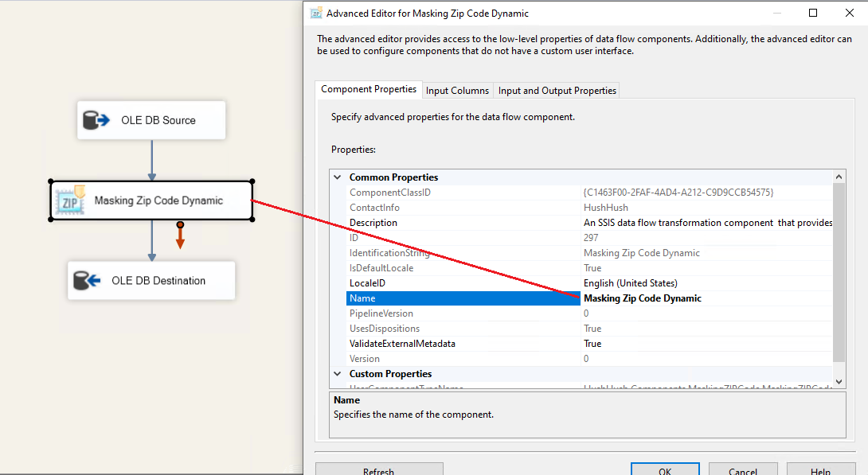The height and width of the screenshot is (475, 868).
Task: Click the Advanced Editor title bar icon
Action: click(x=316, y=13)
